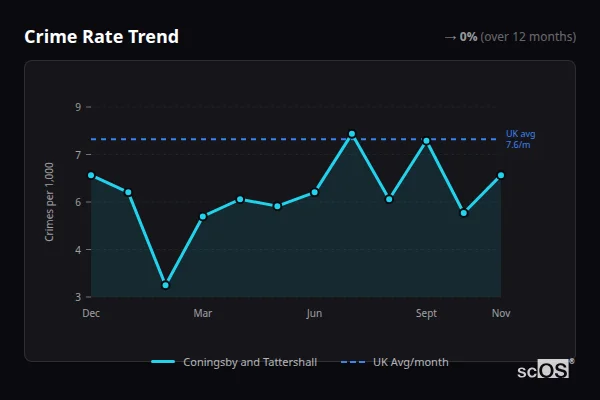Select the highest peak data point

coord(352,133)
